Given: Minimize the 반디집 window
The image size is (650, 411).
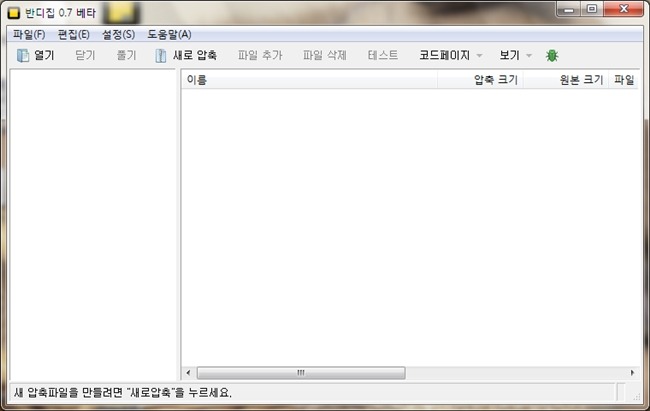Looking at the screenshot, I should click(x=569, y=9).
